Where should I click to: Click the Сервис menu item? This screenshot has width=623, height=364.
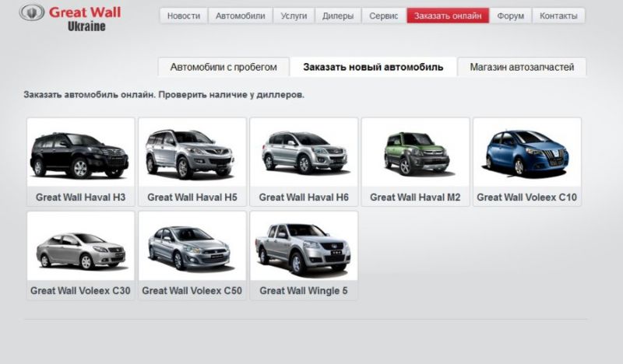tap(384, 16)
